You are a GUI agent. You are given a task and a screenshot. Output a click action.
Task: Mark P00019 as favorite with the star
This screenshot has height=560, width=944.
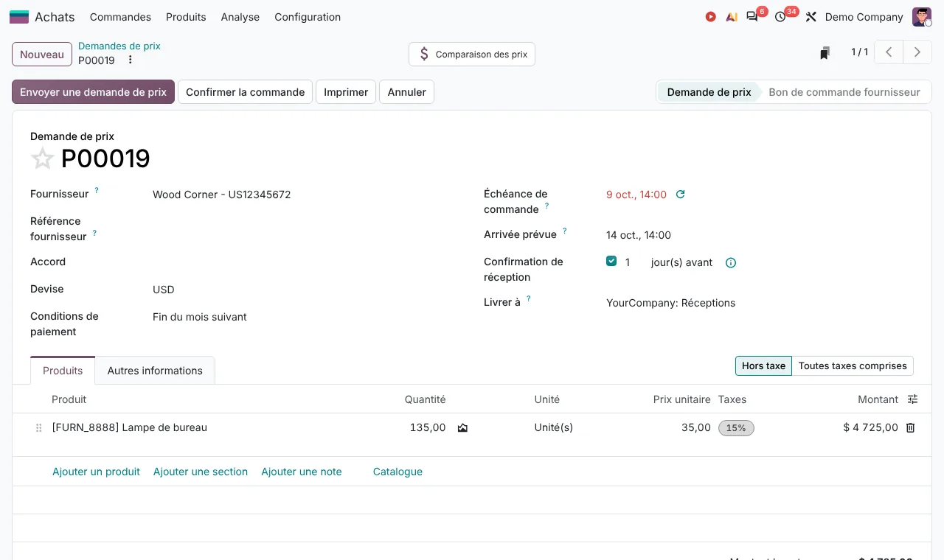click(x=43, y=158)
